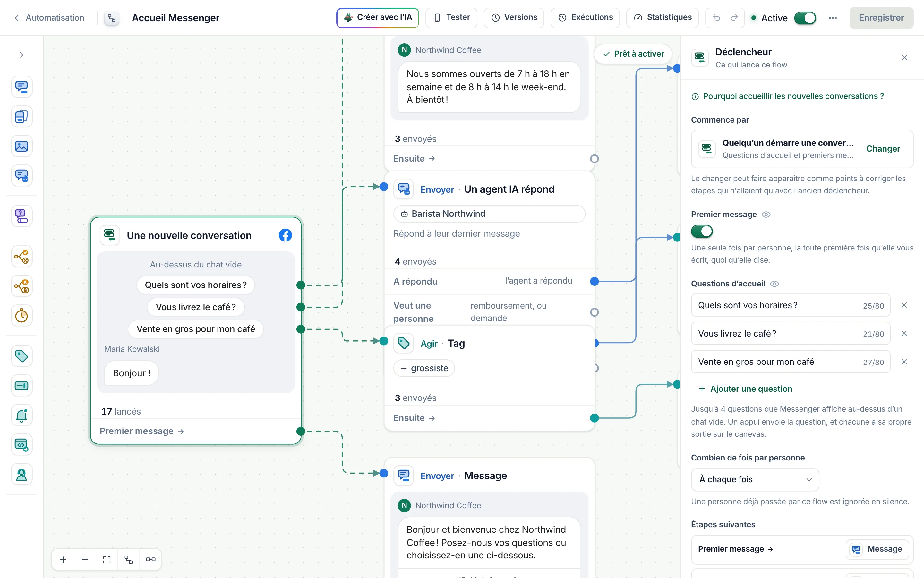Screen dimensions: 924x578
Task: Open the Statistiques tab
Action: (x=663, y=18)
